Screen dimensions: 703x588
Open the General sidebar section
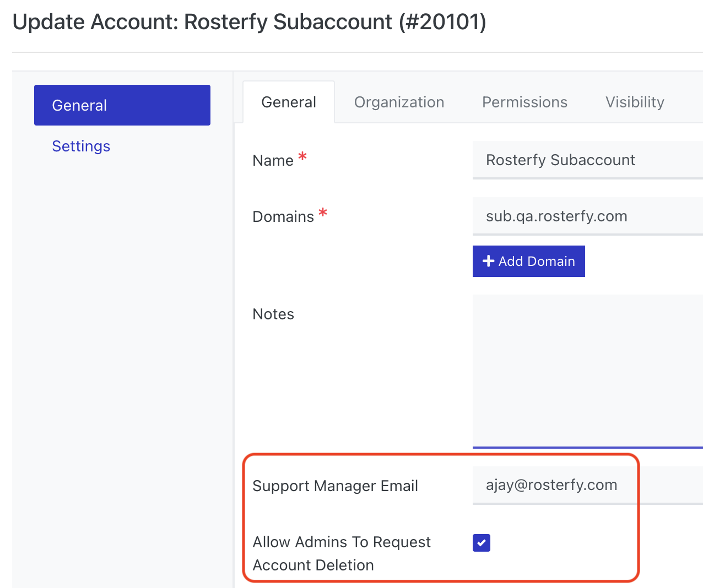point(122,105)
